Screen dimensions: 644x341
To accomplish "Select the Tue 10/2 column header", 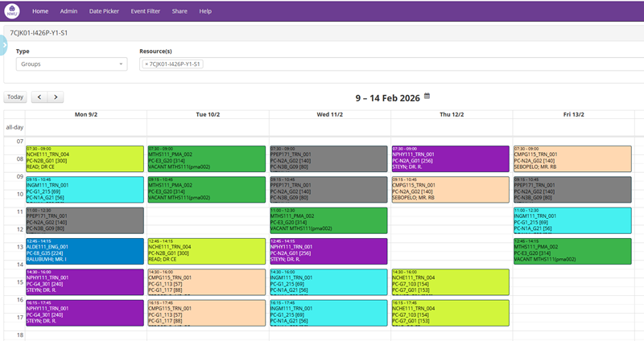I will (208, 114).
